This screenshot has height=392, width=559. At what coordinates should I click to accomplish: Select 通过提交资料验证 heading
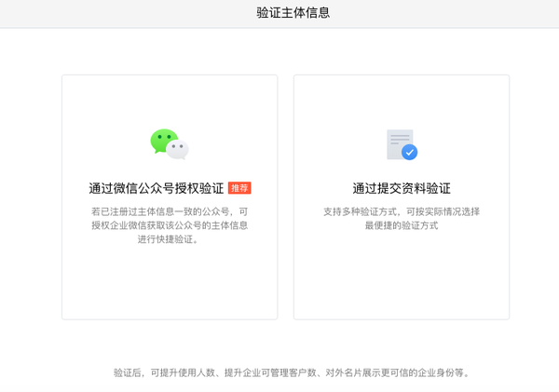pos(402,188)
